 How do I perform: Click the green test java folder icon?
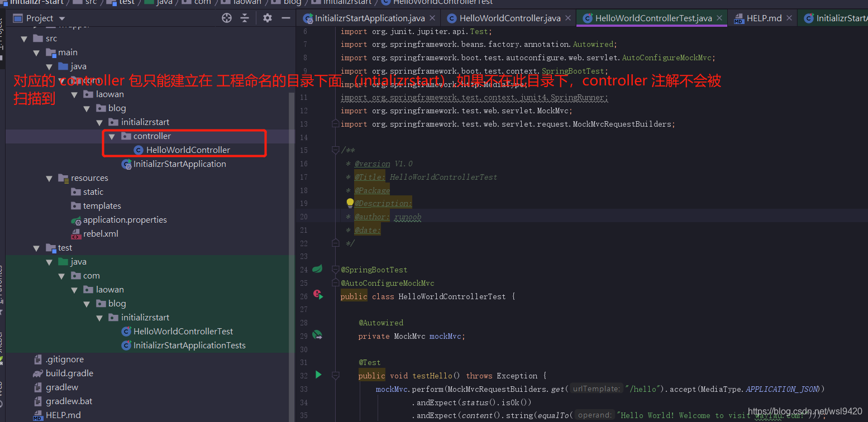pos(64,262)
